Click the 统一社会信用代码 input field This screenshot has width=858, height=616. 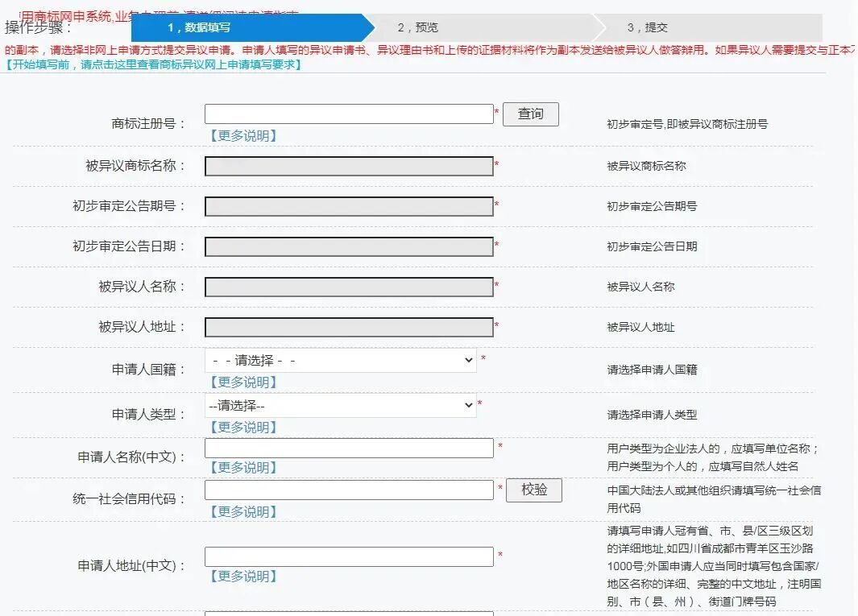click(346, 490)
